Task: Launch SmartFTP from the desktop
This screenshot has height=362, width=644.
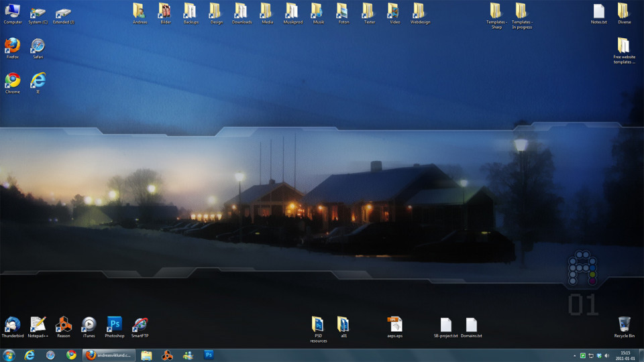Action: click(140, 327)
